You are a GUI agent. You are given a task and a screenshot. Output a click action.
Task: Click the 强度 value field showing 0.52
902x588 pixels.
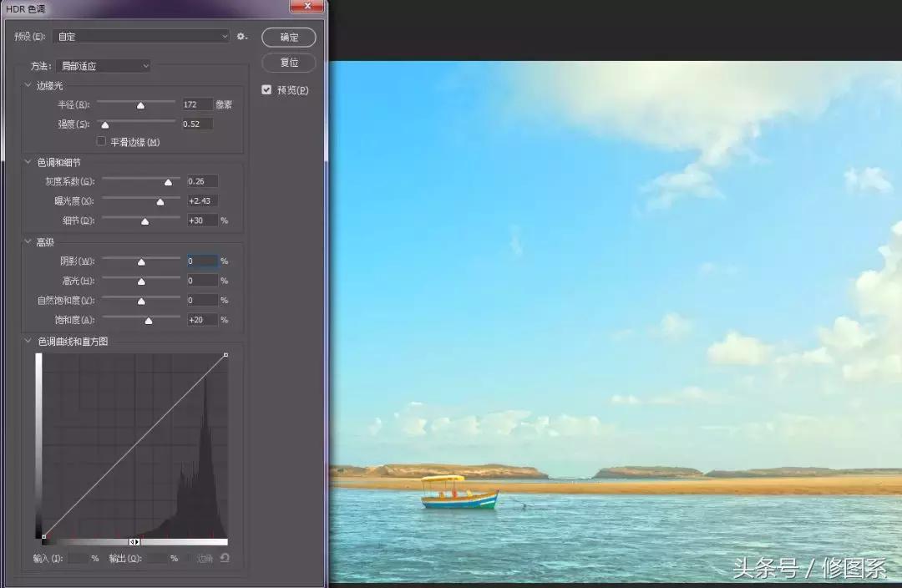tap(197, 124)
